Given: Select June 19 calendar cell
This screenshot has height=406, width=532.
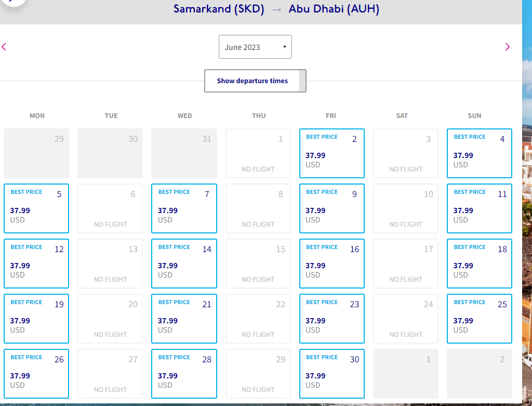Looking at the screenshot, I should pyautogui.click(x=36, y=319).
